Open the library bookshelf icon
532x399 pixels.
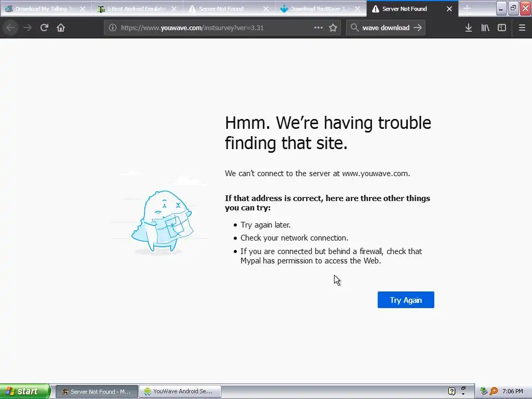pyautogui.click(x=485, y=28)
